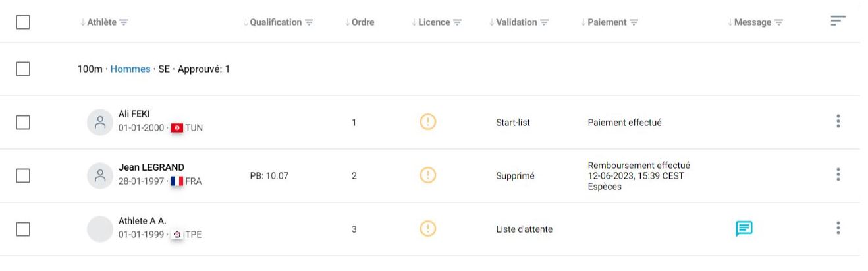Toggle the select-all checkbox in header
Viewport: 868px width, 271px height.
(x=23, y=22)
